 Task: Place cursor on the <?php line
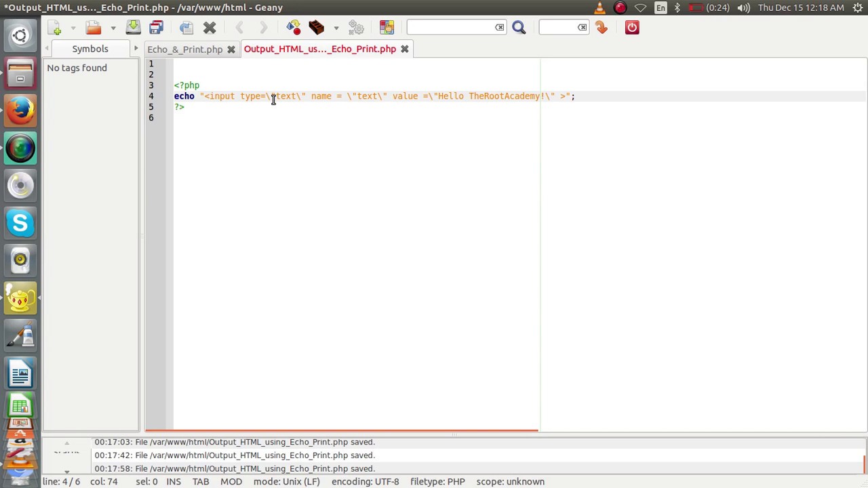[186, 85]
